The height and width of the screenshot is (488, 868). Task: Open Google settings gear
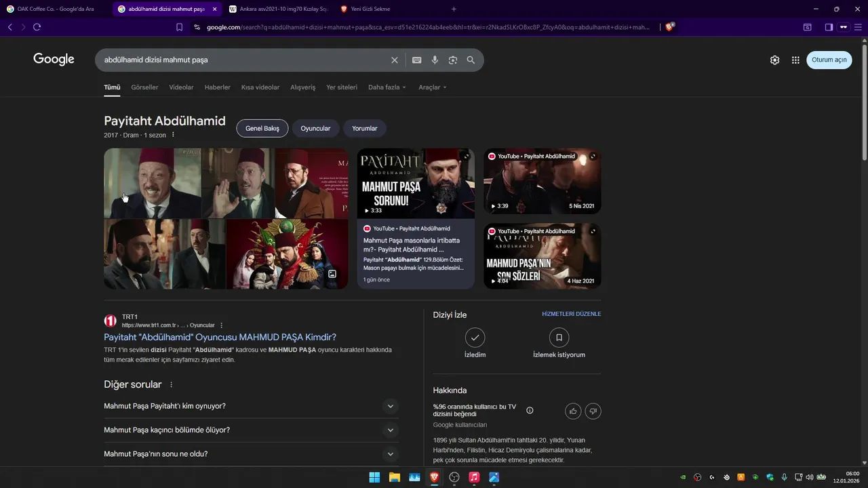774,60
